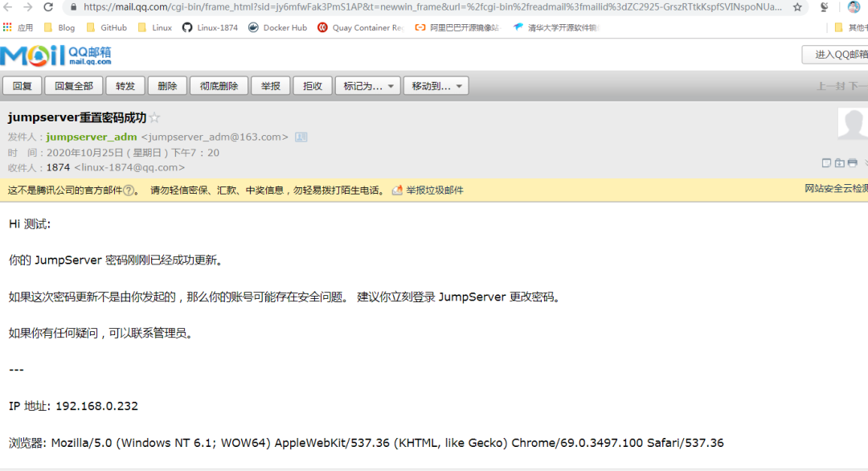Open the 阿里巴巴开源镜像站 bookmark
868x471 pixels.
pos(457,27)
